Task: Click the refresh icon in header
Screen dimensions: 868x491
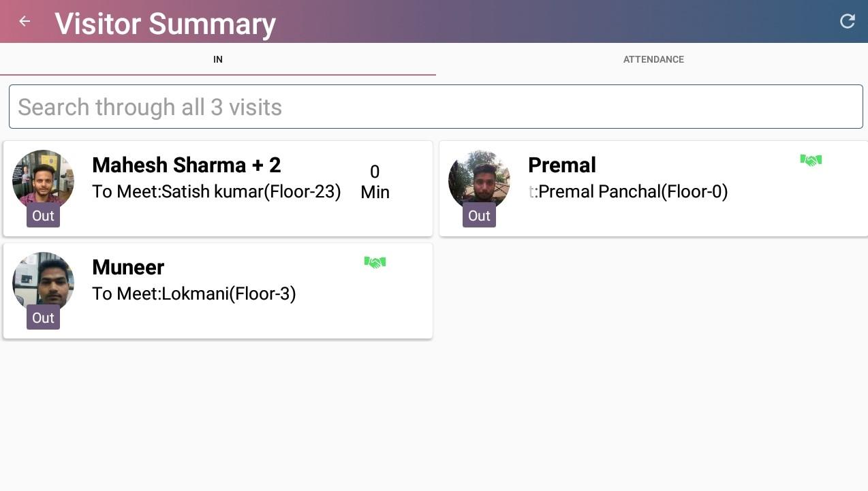Action: [847, 21]
